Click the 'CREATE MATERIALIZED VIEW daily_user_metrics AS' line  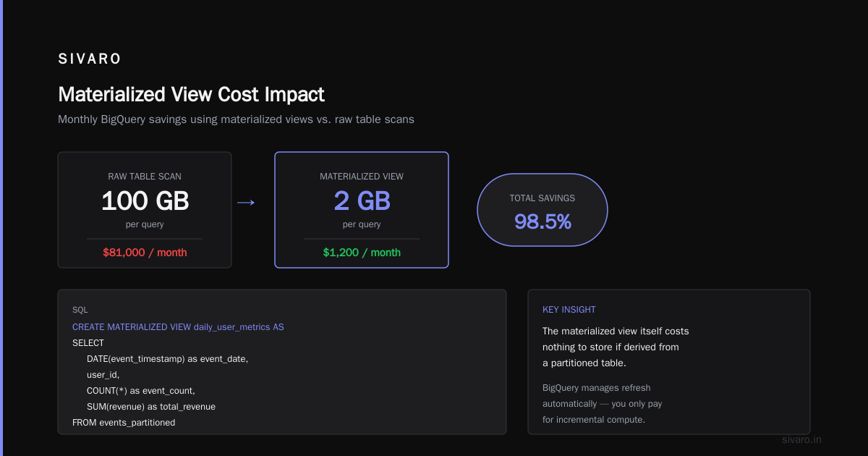pyautogui.click(x=178, y=327)
